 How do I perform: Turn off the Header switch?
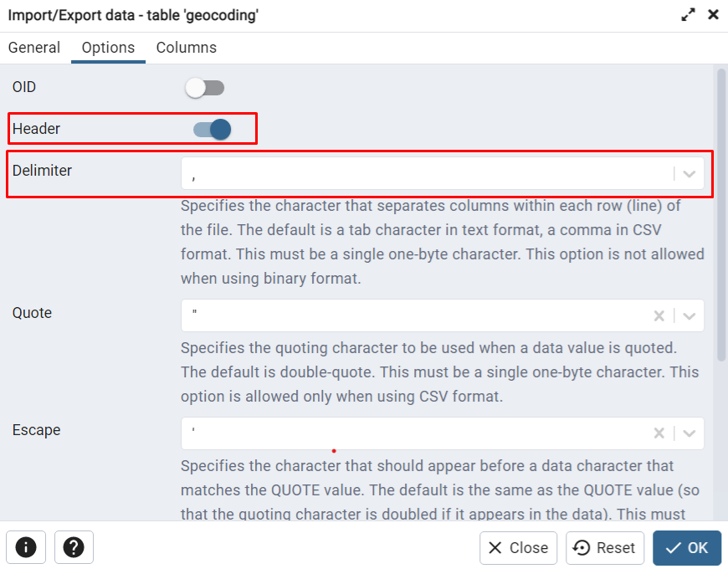coord(213,129)
